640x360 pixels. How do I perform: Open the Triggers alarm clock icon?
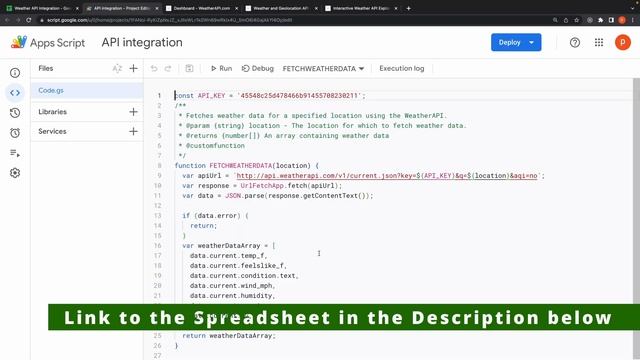[15, 133]
